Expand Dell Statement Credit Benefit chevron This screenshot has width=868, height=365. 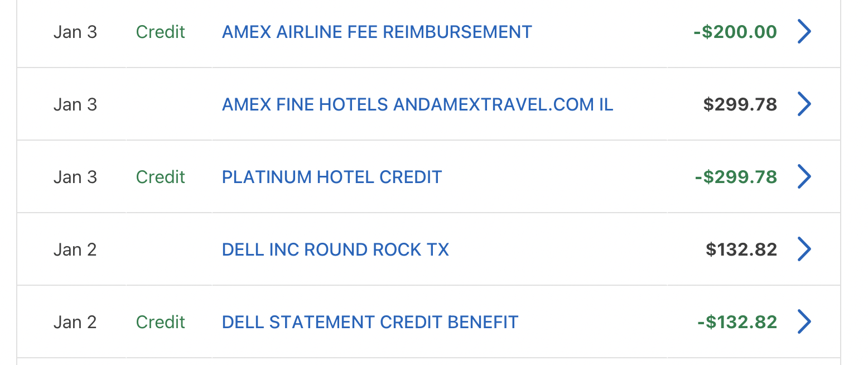click(x=804, y=322)
